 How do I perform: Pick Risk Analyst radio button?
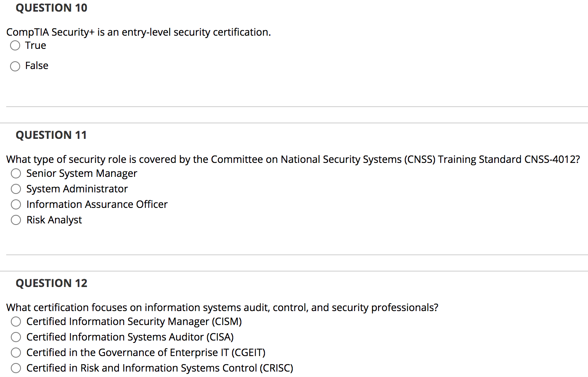tap(16, 220)
